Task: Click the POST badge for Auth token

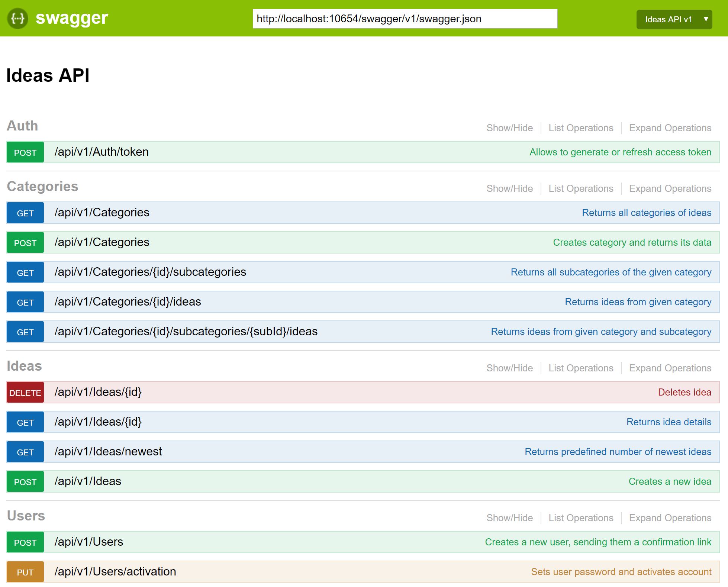Action: pos(25,152)
